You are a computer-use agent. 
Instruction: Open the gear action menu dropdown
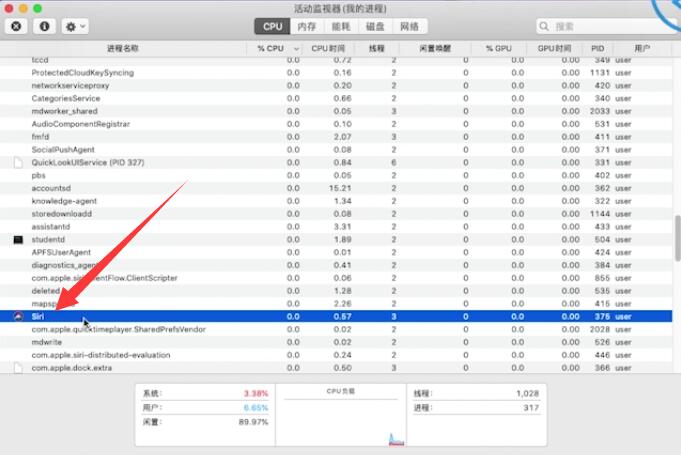tap(75, 26)
